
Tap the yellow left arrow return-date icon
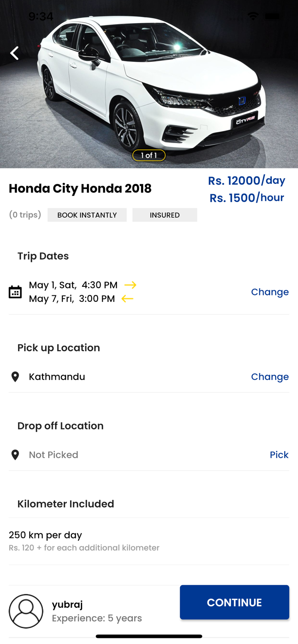(127, 298)
